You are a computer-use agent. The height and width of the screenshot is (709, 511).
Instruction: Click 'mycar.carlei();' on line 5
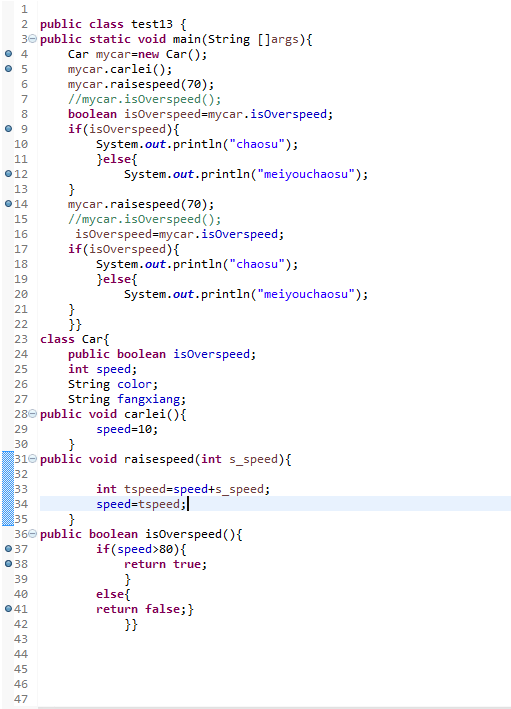point(120,69)
